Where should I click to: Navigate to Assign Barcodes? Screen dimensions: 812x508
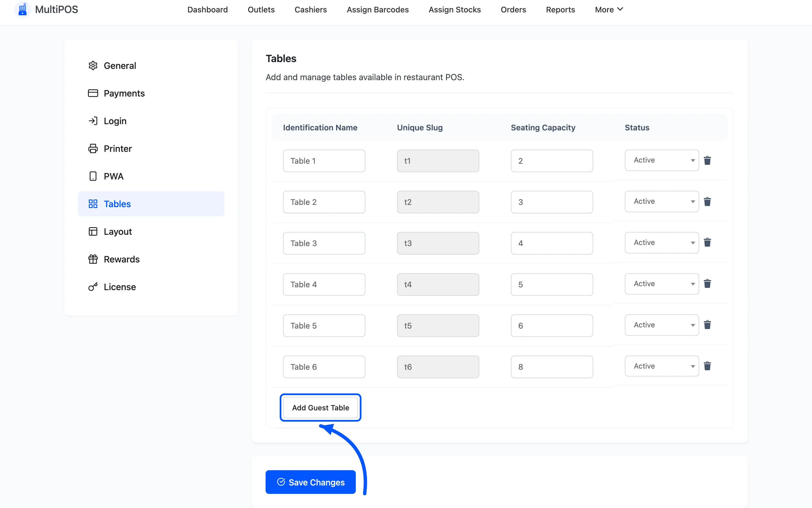[x=378, y=9]
